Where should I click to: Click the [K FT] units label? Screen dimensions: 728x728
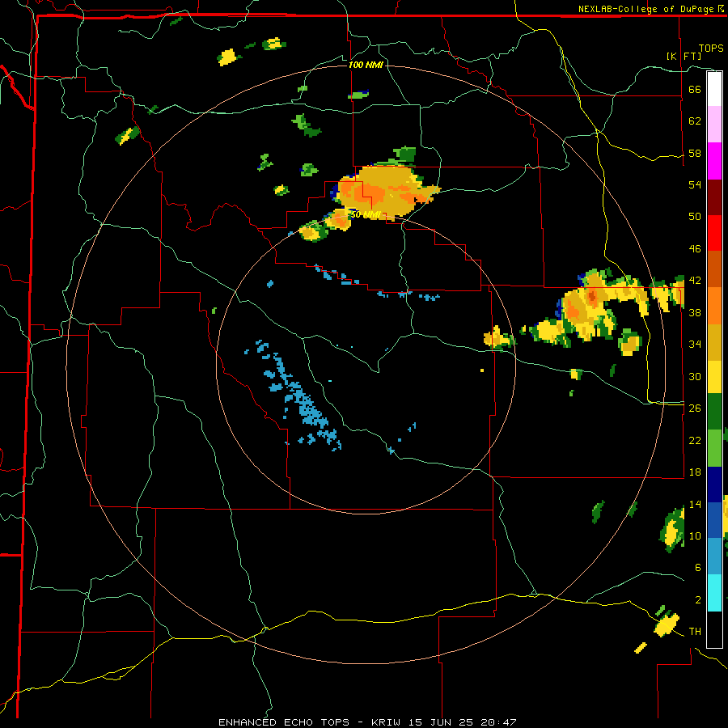pyautogui.click(x=684, y=56)
